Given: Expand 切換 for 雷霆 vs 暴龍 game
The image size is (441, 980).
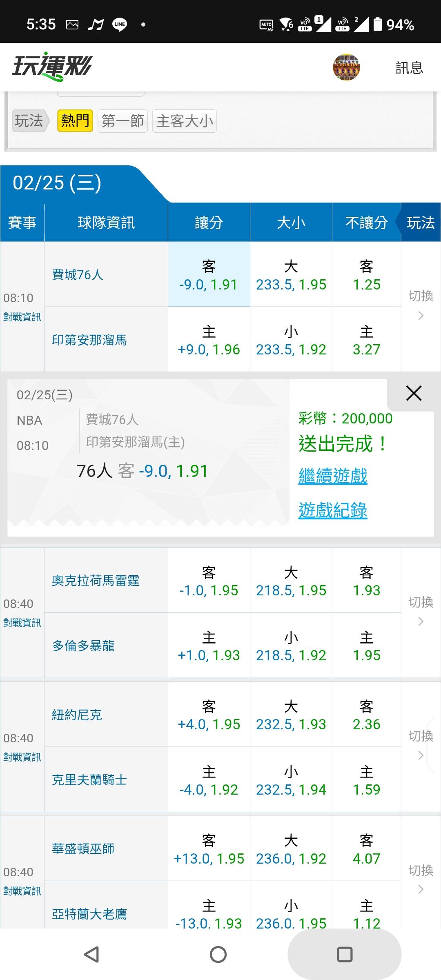Looking at the screenshot, I should click(x=421, y=611).
